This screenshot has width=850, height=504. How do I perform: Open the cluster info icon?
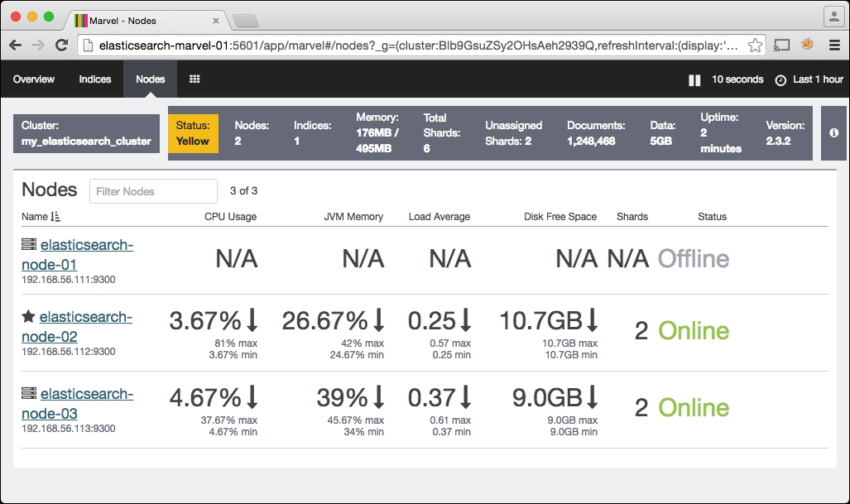tap(833, 132)
